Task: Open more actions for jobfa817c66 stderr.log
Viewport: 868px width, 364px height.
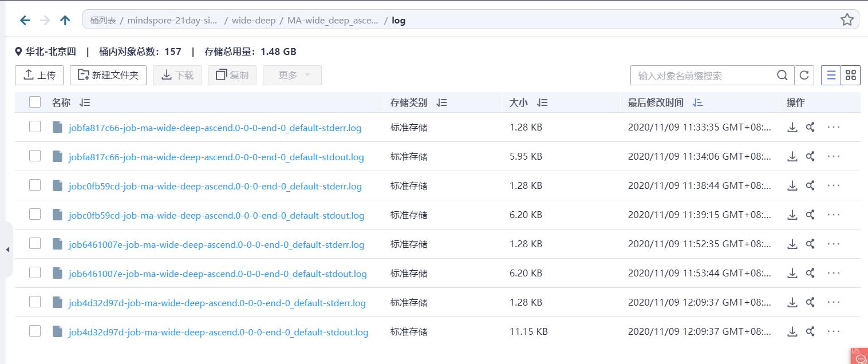Action: (834, 128)
